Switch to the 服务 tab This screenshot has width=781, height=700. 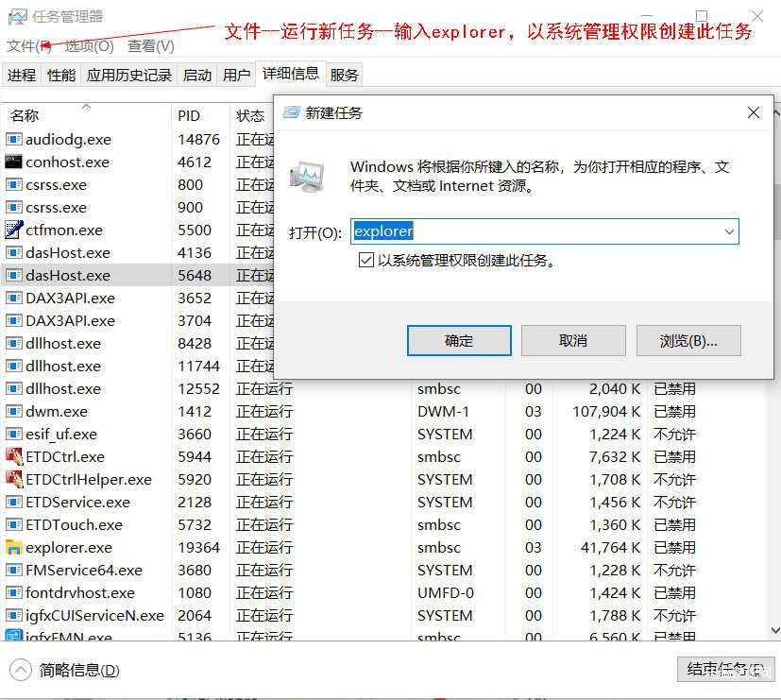coord(344,76)
